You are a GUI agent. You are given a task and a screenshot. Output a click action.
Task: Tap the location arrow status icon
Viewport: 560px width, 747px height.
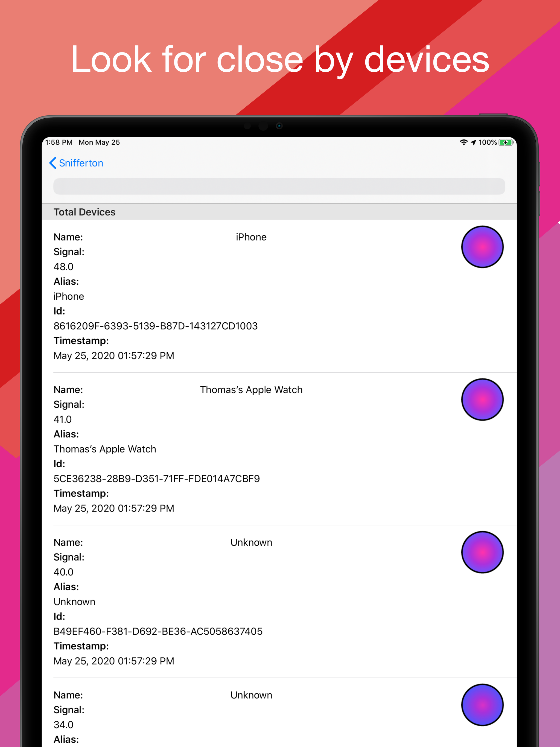pos(474,142)
